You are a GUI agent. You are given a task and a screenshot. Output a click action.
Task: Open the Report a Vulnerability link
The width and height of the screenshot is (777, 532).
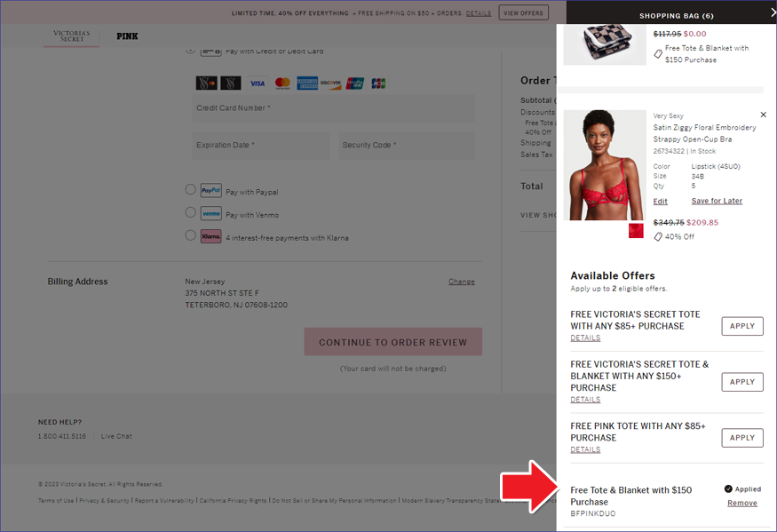[x=164, y=501]
